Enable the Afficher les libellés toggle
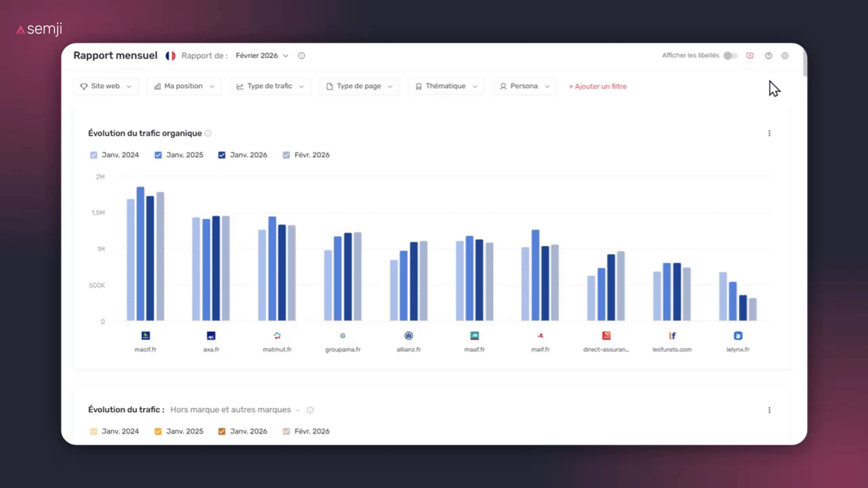The height and width of the screenshot is (488, 868). pyautogui.click(x=730, y=55)
